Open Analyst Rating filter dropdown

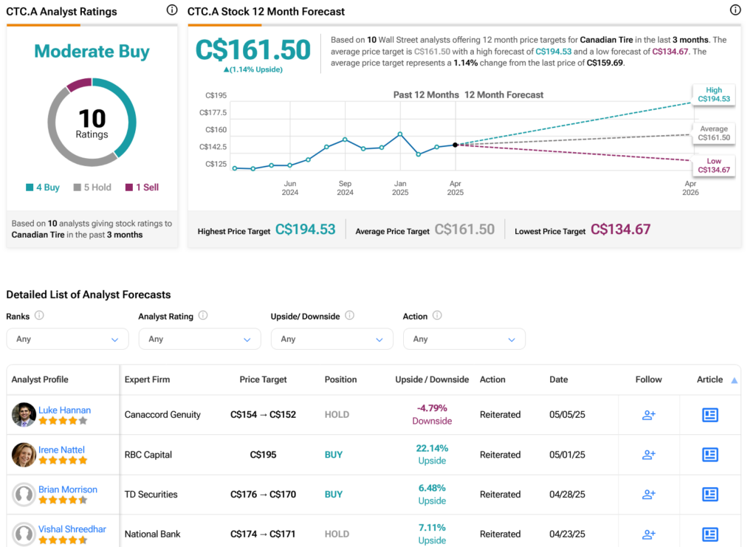pos(199,339)
